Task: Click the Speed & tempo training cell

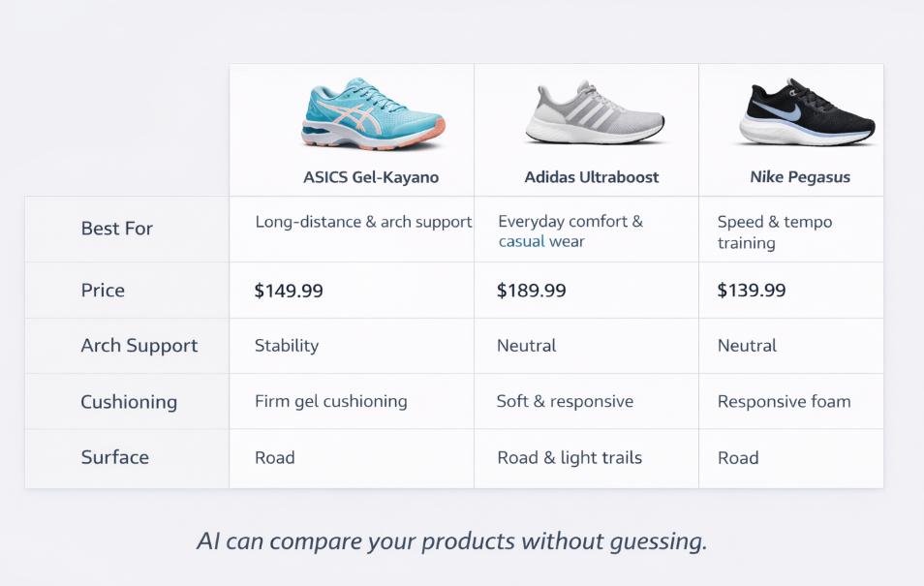Action: [x=775, y=232]
